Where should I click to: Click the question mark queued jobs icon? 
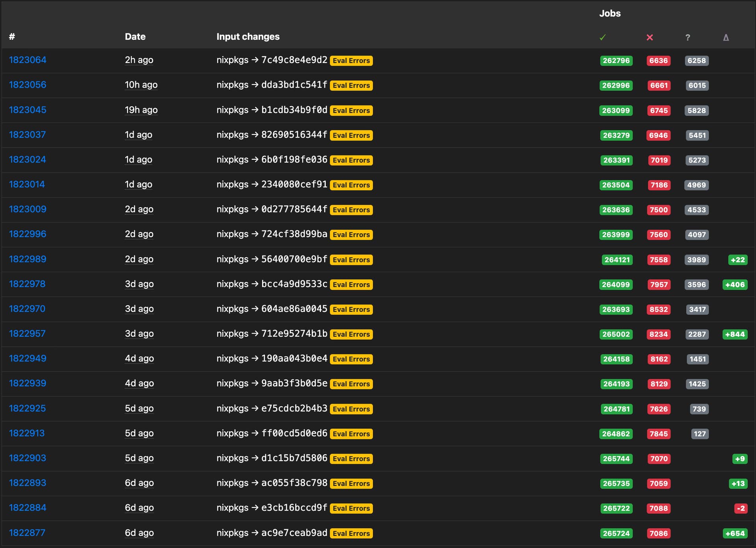pos(687,37)
